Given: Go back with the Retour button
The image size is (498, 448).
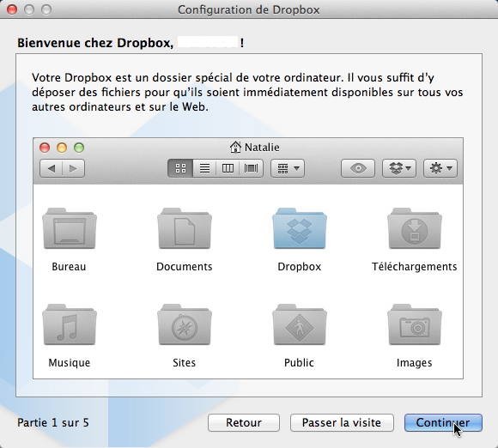Looking at the screenshot, I should (244, 422).
